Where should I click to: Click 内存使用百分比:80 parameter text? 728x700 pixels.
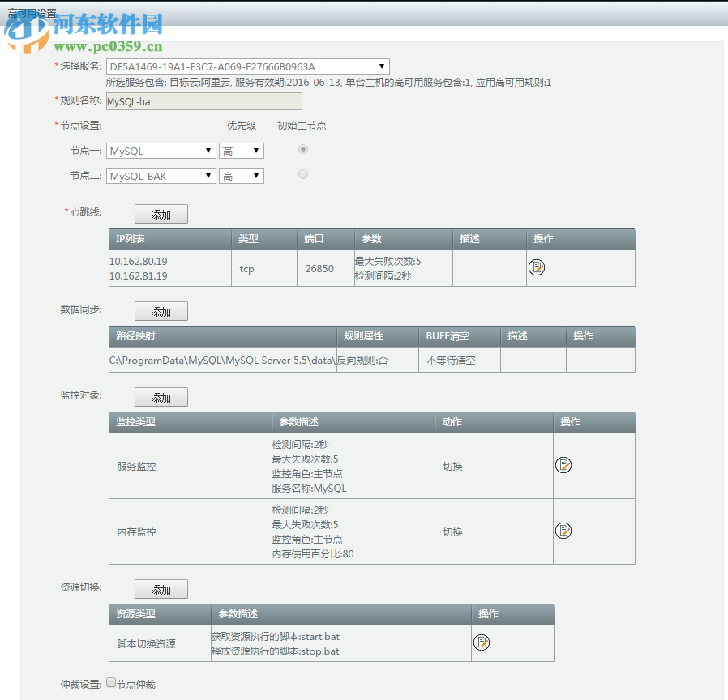click(x=313, y=554)
